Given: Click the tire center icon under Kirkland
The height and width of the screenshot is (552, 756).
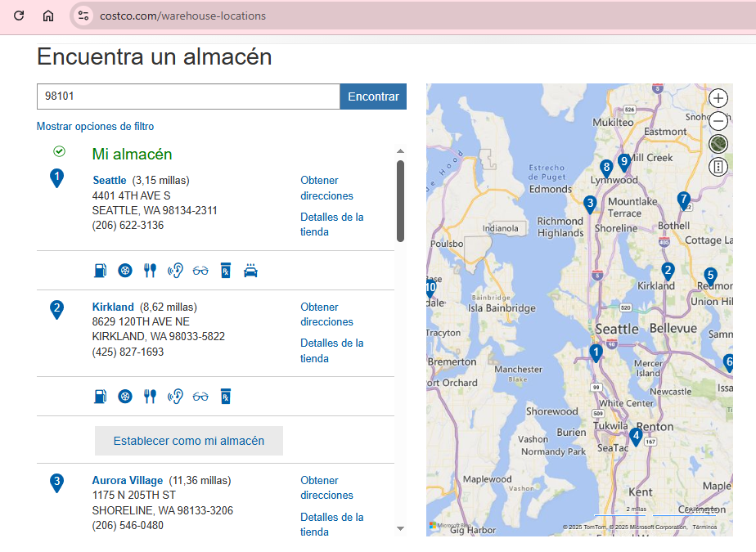Looking at the screenshot, I should [125, 397].
